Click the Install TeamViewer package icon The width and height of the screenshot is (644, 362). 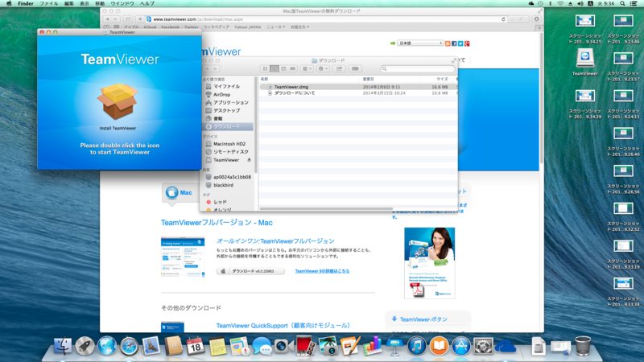(118, 101)
